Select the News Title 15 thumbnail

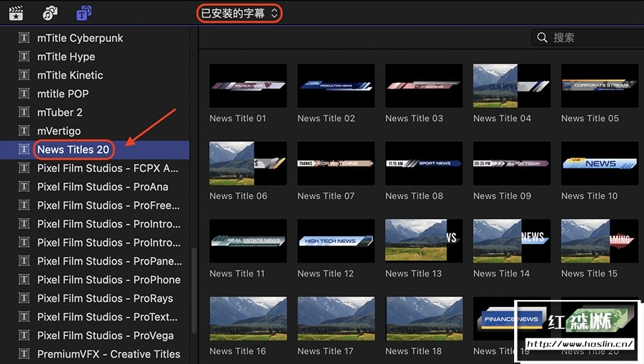tap(599, 241)
